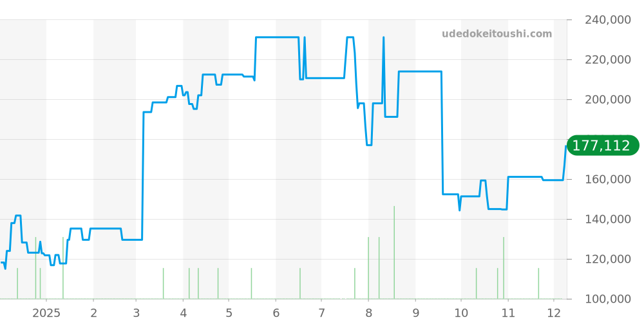Click the 240,000 y-axis label
Viewport: 644px width, 322px height.
pyautogui.click(x=607, y=20)
